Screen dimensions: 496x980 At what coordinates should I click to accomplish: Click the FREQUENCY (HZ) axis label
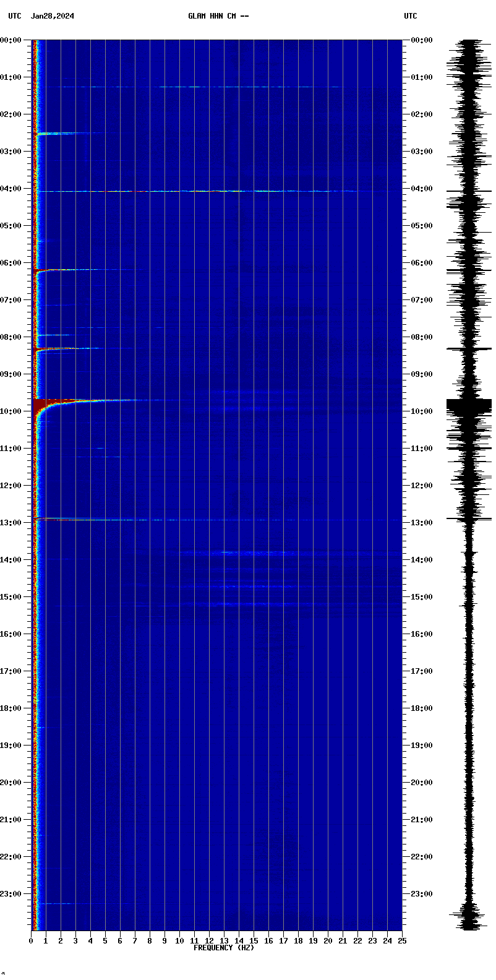coord(223,948)
